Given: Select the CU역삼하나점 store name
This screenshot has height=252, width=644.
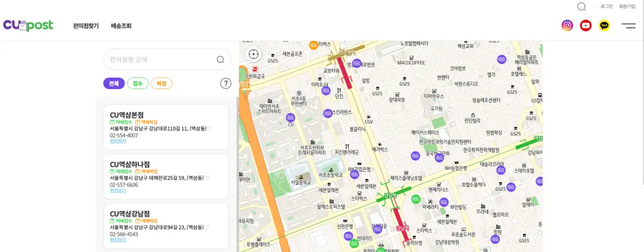Looking at the screenshot, I should pyautogui.click(x=129, y=164).
